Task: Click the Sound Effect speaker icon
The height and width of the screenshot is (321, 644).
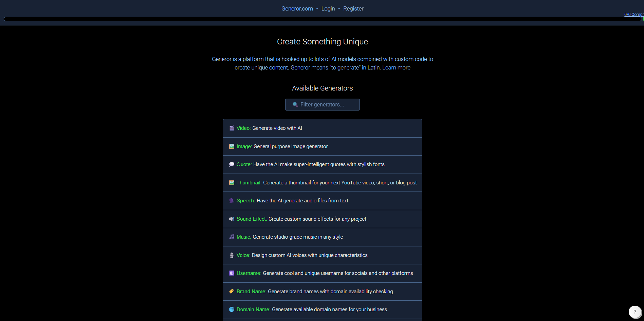Action: (x=232, y=219)
